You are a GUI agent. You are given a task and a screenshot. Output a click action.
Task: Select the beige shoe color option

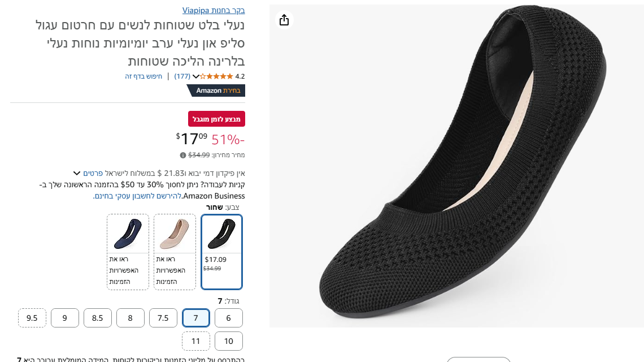click(x=175, y=252)
